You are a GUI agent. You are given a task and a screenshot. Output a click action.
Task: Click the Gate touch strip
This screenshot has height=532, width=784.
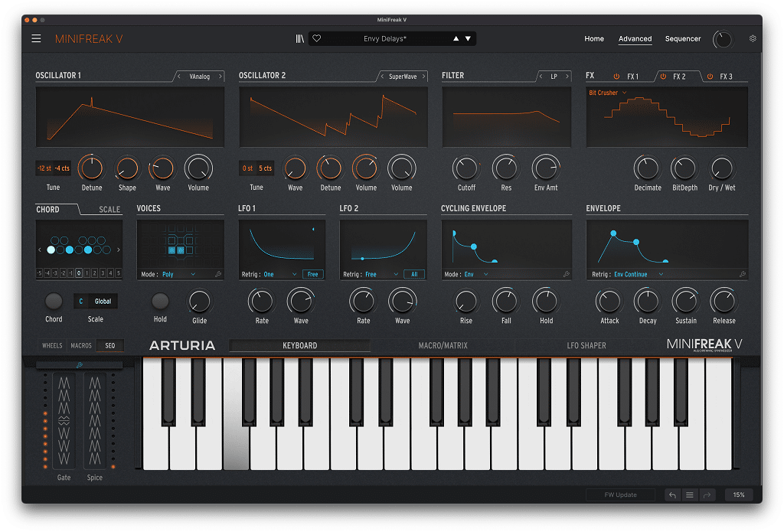64,420
